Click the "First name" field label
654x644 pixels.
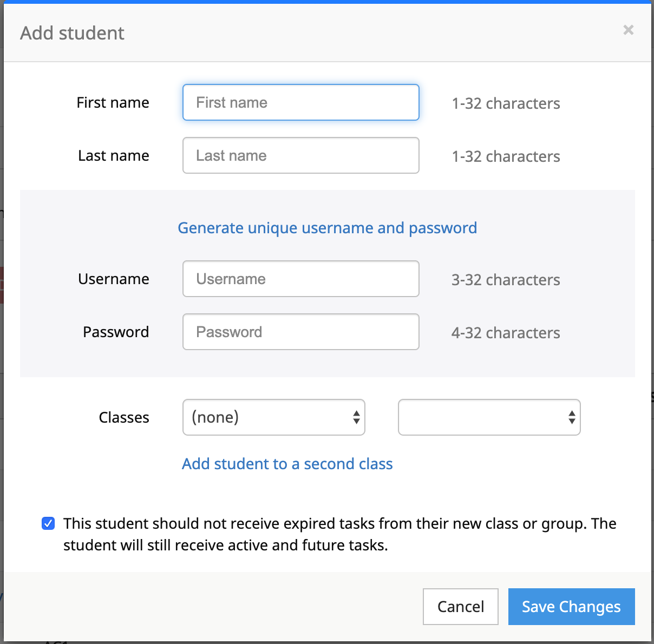(113, 103)
